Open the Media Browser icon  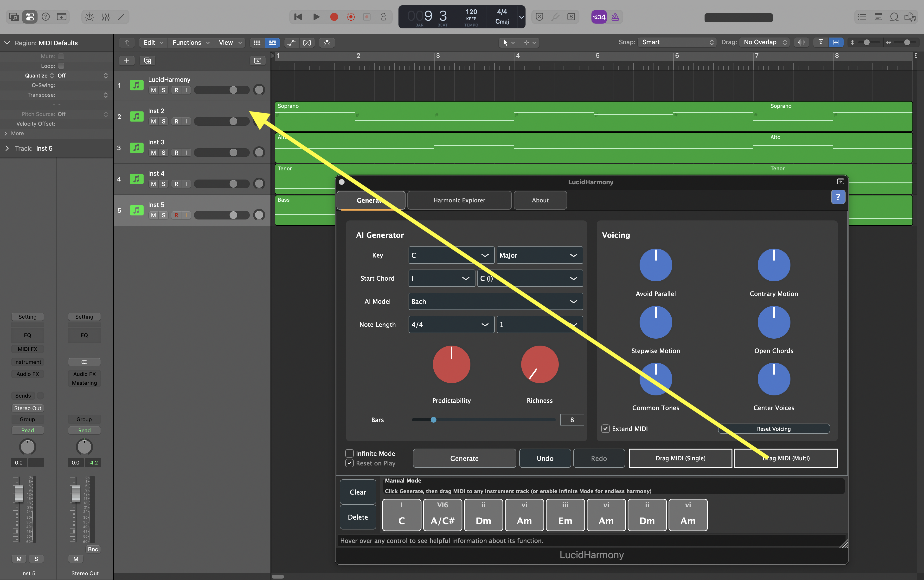pos(910,17)
